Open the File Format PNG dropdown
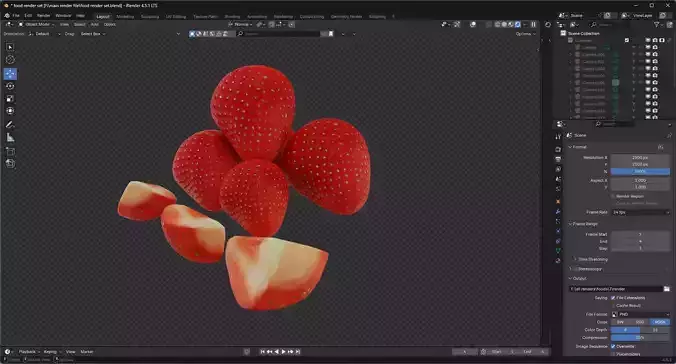 click(641, 314)
